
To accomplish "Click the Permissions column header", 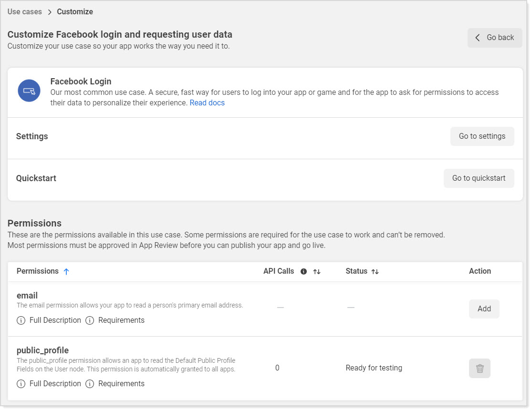I will (x=38, y=271).
